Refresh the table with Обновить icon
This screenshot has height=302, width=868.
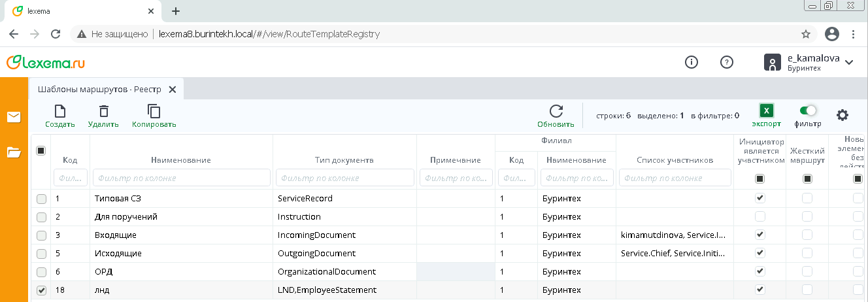pos(556,112)
